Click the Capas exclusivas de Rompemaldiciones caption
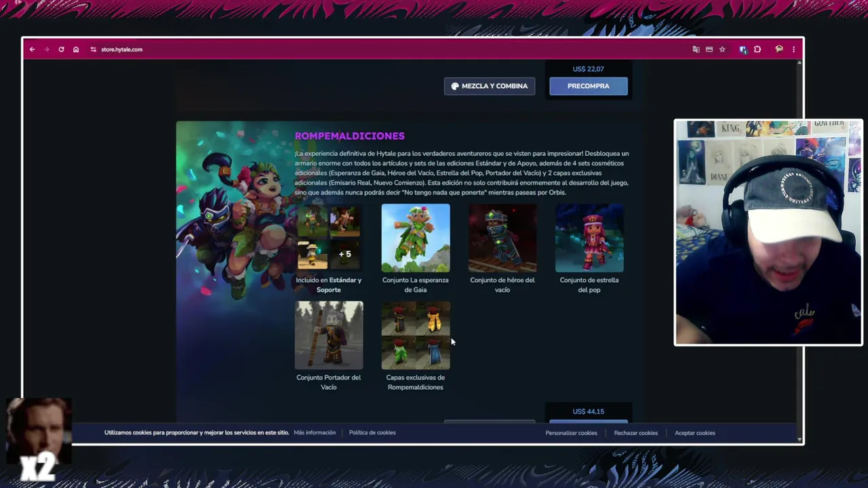Viewport: 868px width, 488px height. [x=416, y=382]
